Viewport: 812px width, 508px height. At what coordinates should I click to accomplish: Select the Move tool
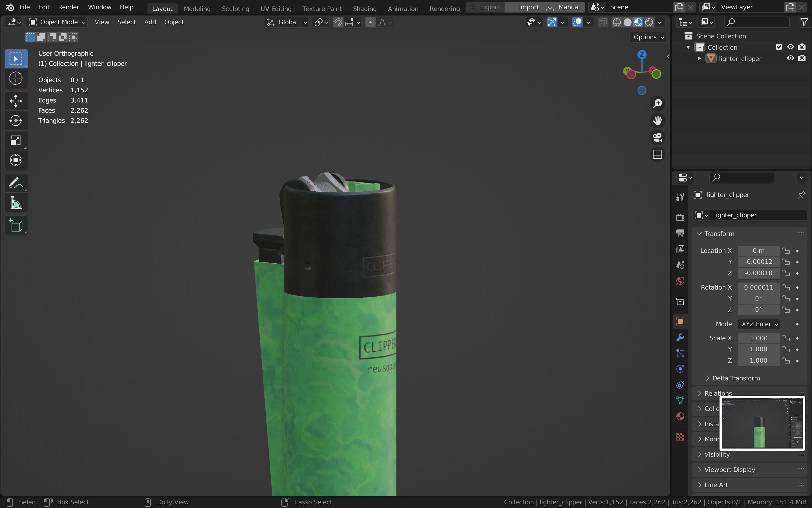tap(16, 101)
